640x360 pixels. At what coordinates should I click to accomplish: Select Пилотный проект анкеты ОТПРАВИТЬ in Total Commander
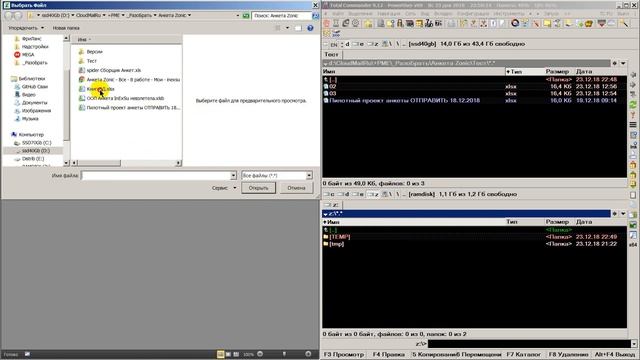coord(474,100)
